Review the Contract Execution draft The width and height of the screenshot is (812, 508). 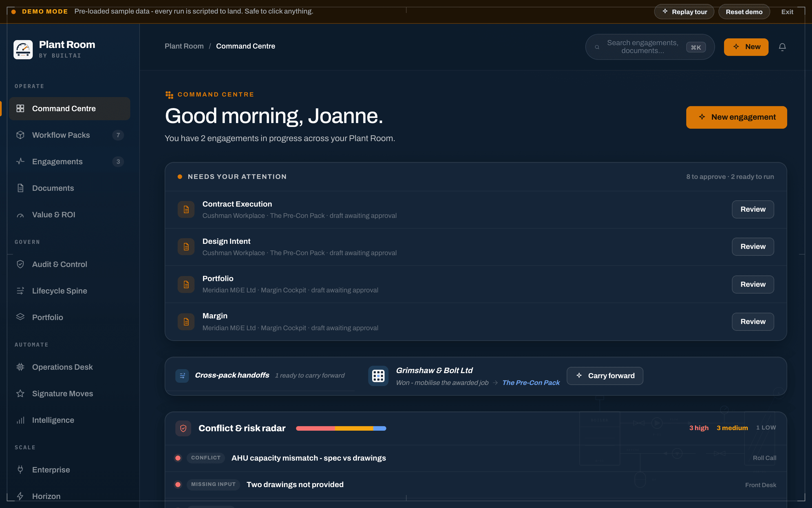753,209
